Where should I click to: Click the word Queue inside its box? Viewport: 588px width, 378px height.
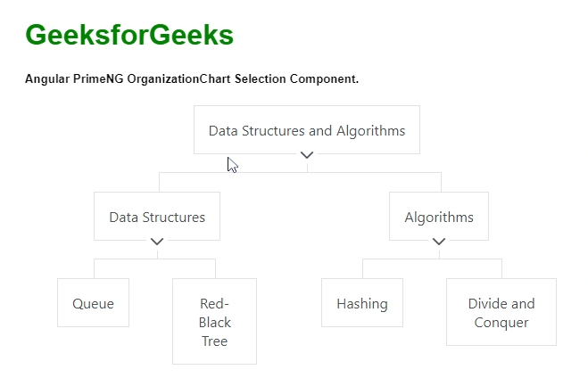point(94,304)
